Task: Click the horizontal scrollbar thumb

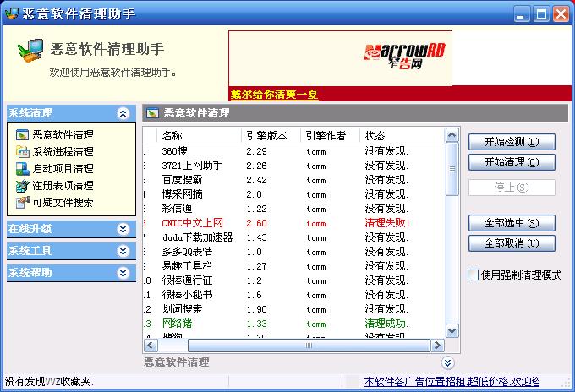Action: pyautogui.click(x=309, y=346)
